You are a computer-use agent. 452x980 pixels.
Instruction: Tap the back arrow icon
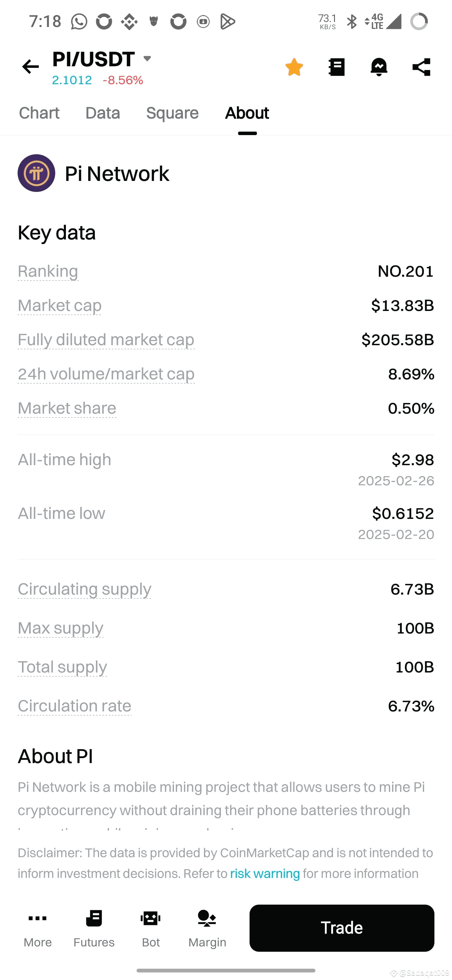pos(30,67)
